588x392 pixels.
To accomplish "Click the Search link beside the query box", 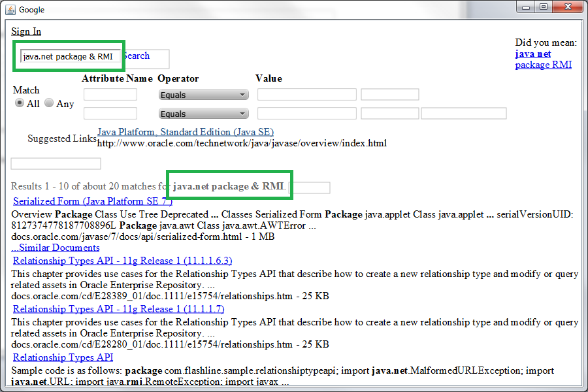I will (x=137, y=56).
